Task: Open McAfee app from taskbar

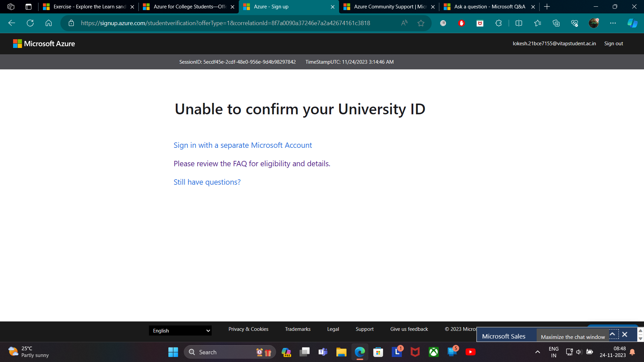Action: point(415,352)
